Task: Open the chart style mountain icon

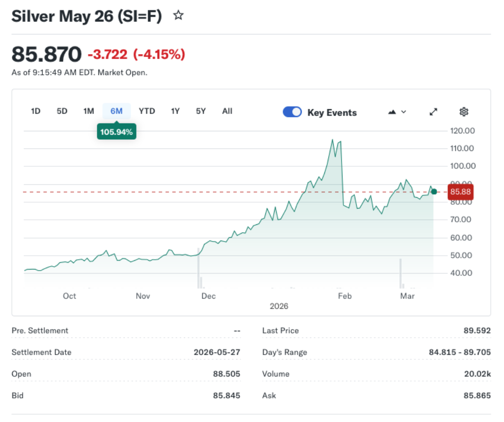Action: (391, 112)
